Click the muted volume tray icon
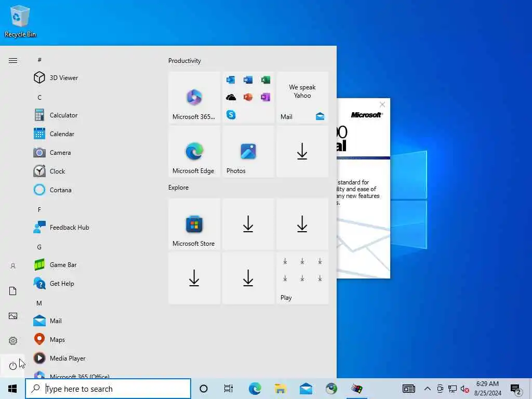This screenshot has height=399, width=532. 464,389
